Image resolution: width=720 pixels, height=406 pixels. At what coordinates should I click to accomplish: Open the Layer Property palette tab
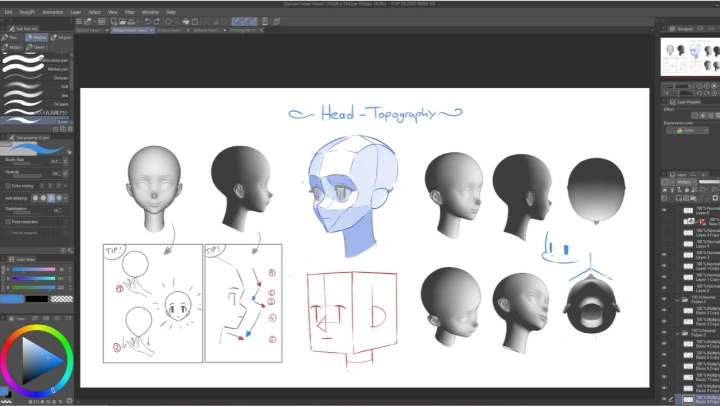[x=685, y=102]
